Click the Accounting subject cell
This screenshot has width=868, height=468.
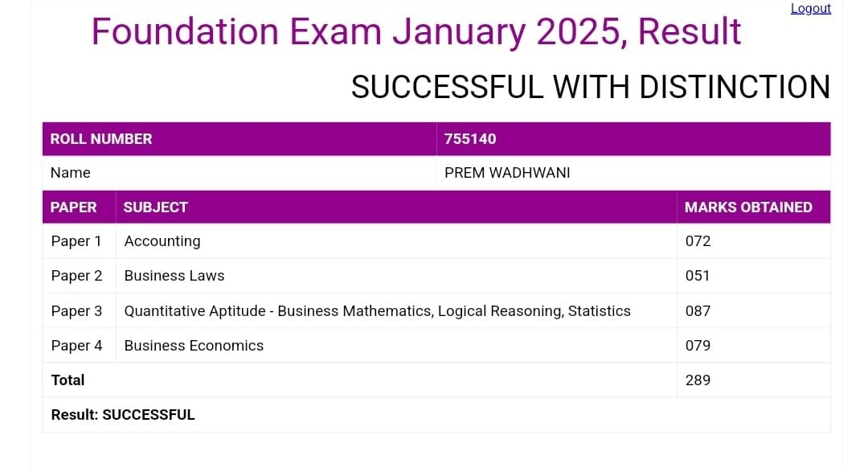[x=162, y=241]
